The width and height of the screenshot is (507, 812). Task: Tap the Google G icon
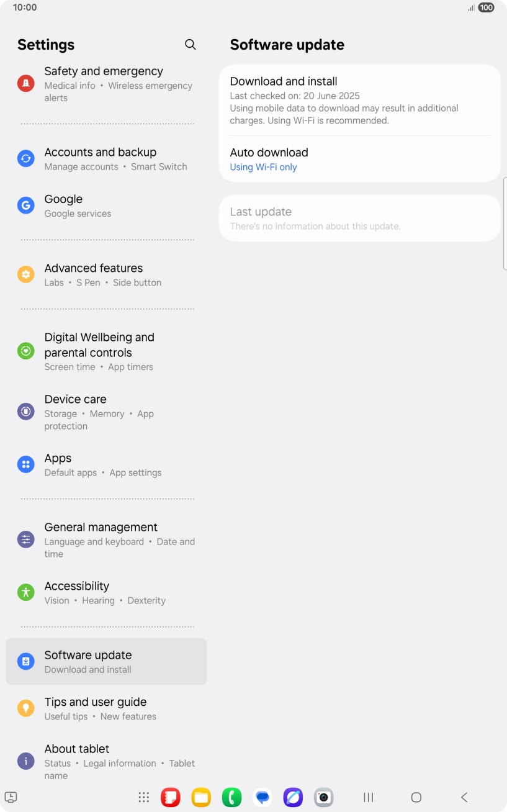25,205
